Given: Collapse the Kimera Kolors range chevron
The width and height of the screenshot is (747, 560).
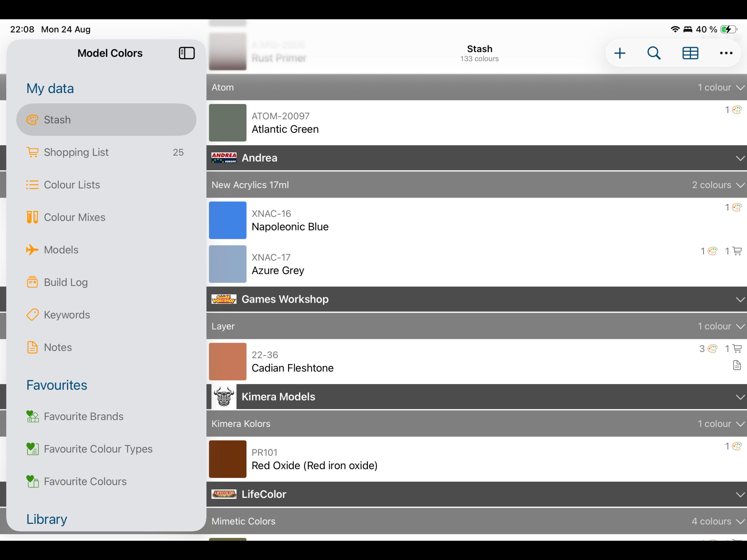Looking at the screenshot, I should coord(740,424).
